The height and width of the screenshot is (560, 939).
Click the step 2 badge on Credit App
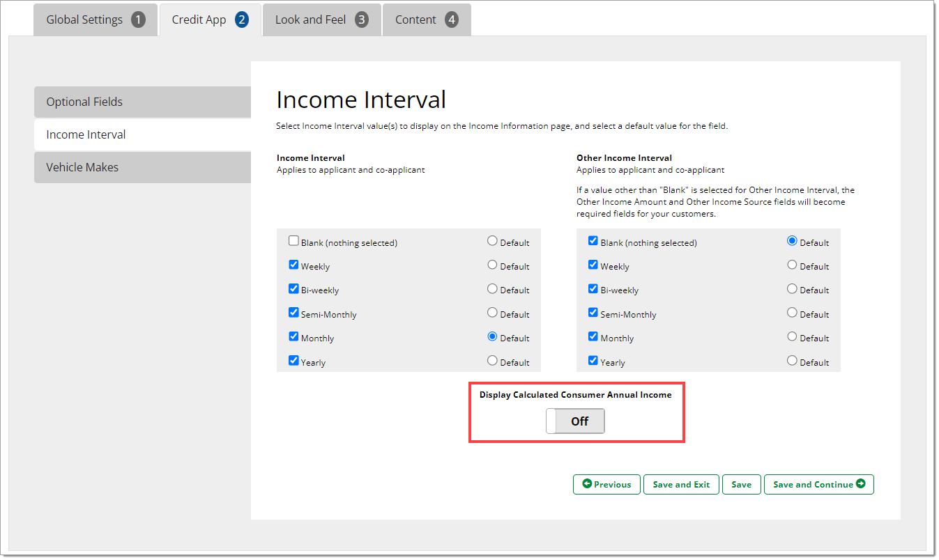point(242,20)
